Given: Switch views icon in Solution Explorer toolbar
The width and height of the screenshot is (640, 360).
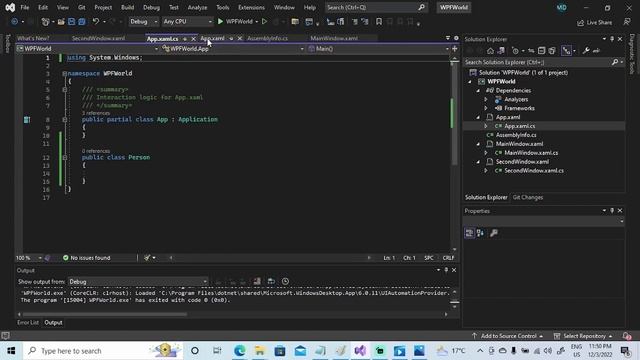Looking at the screenshot, I should pyautogui.click(x=501, y=51).
